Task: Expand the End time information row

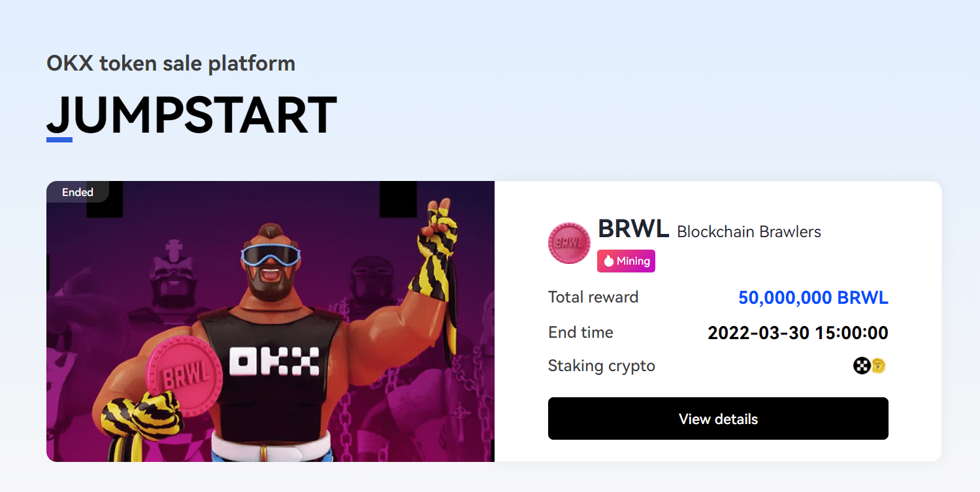Action: (580, 332)
